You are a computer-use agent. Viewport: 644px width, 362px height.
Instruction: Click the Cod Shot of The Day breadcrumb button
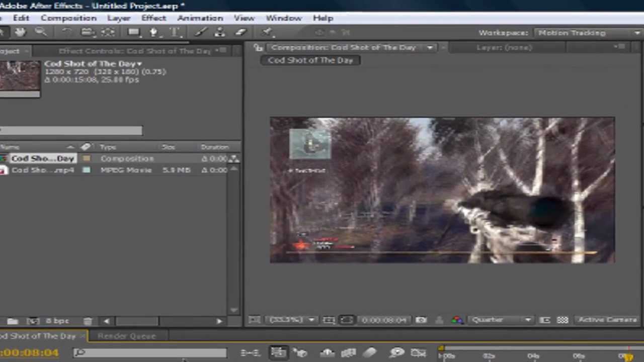[310, 60]
